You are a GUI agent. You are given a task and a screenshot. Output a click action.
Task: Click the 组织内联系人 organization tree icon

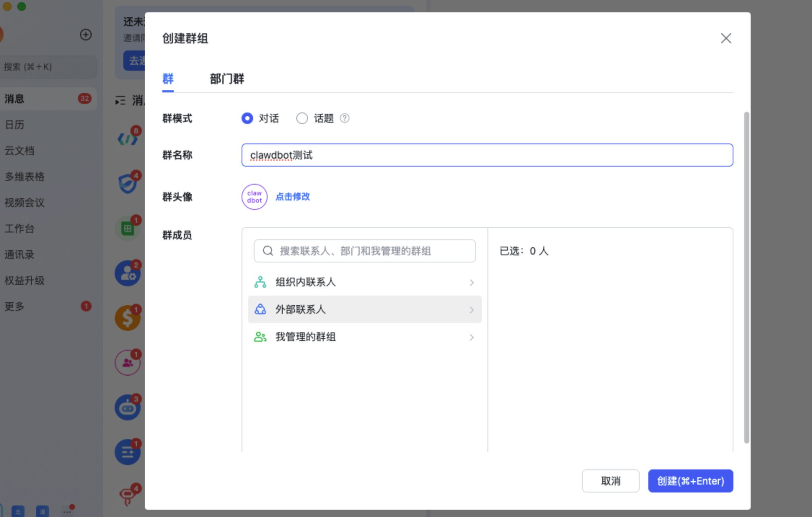coord(260,282)
